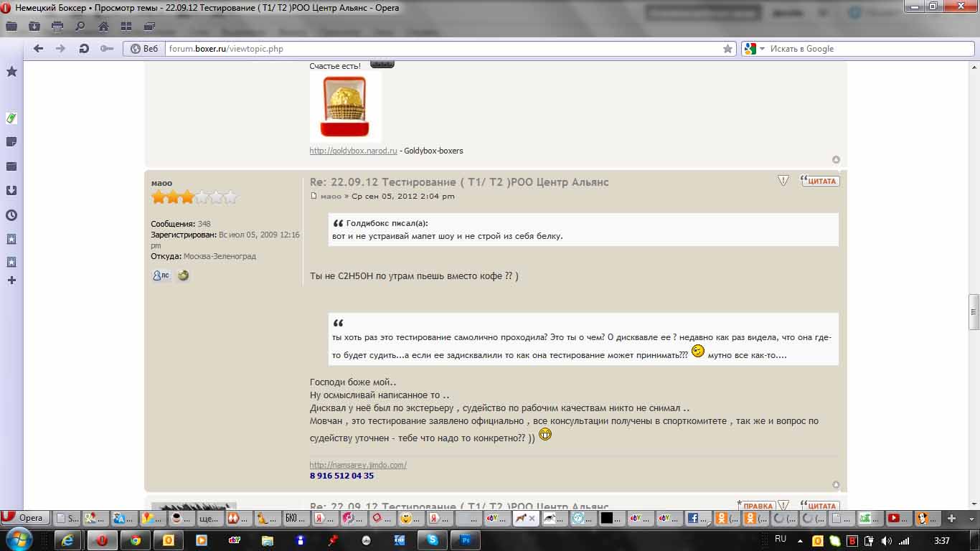Switch to the YouTube tab

pos(893,518)
